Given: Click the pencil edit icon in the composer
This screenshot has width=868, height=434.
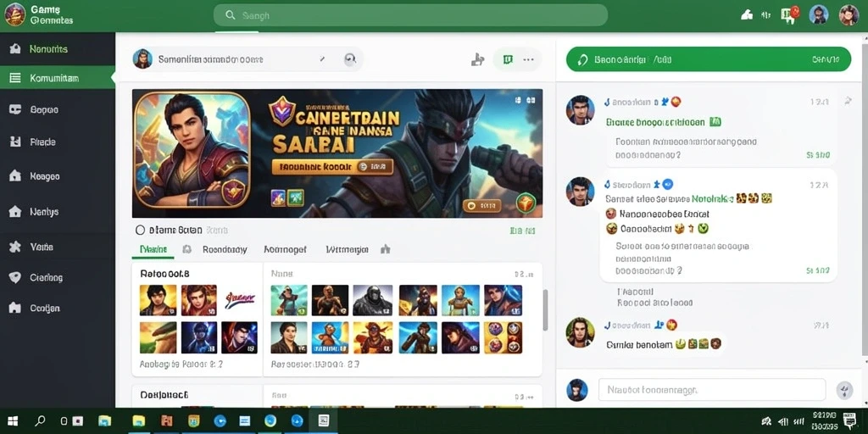Looking at the screenshot, I should point(323,58).
